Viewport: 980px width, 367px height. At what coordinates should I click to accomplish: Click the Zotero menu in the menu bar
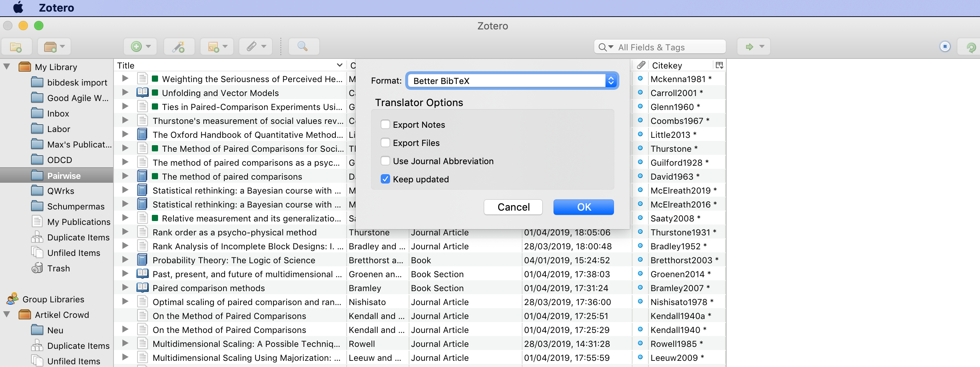(56, 7)
